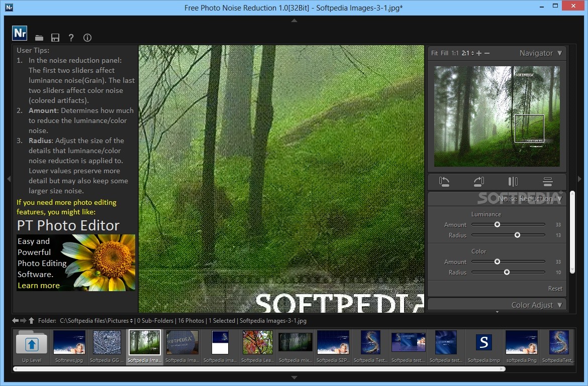The height and width of the screenshot is (386, 588).
Task: Click the Learn more link
Action: (39, 285)
